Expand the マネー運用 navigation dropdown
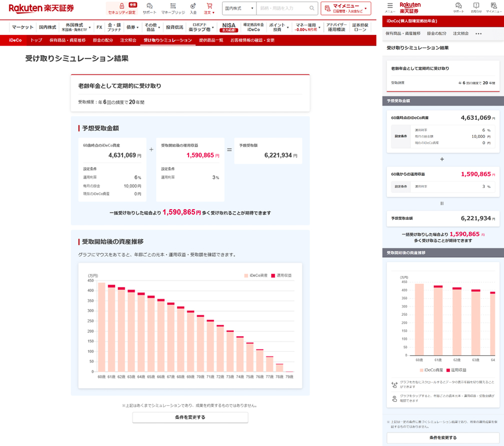Image resolution: width=504 pixels, height=446 pixels. pos(308,28)
